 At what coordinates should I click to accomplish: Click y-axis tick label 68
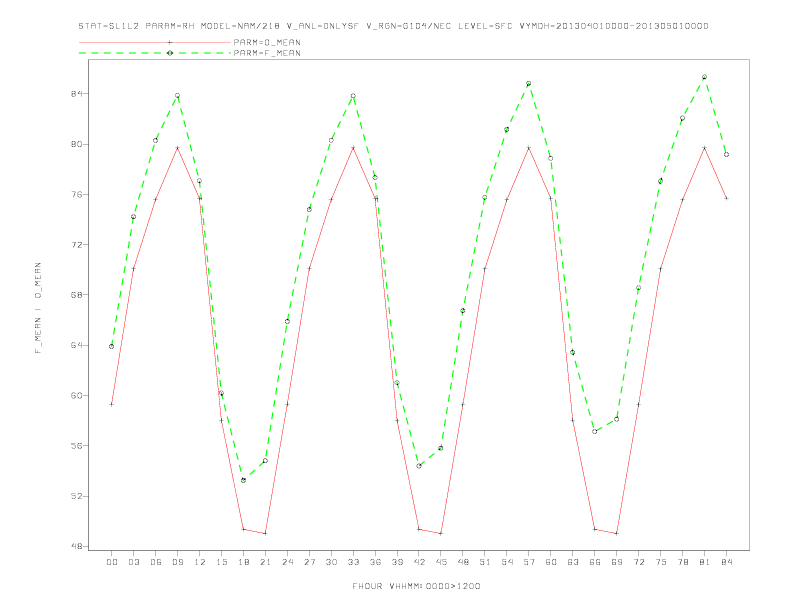77,295
